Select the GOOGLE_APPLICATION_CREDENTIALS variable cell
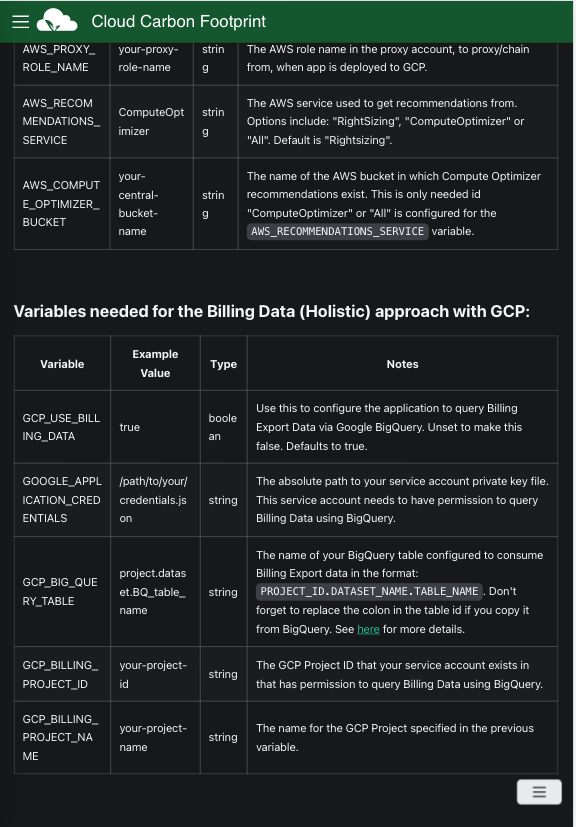The width and height of the screenshot is (576, 827). coord(60,500)
